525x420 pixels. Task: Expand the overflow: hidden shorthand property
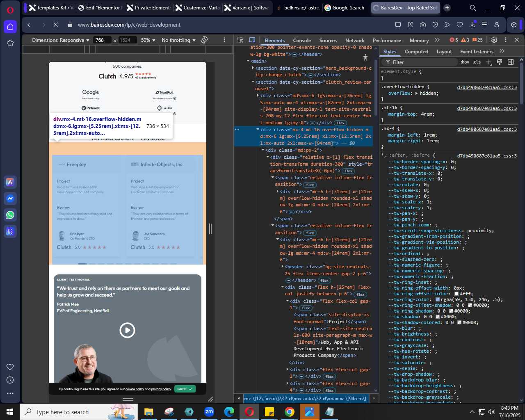417,94
